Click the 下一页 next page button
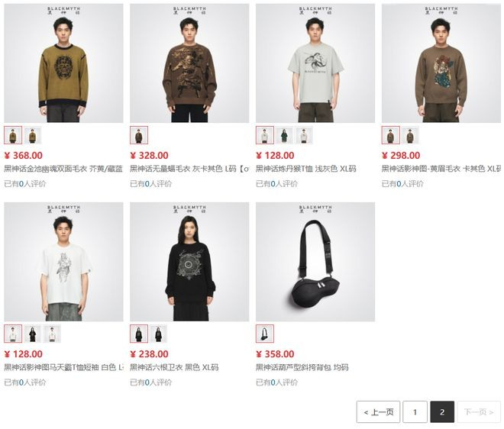 pos(479,412)
